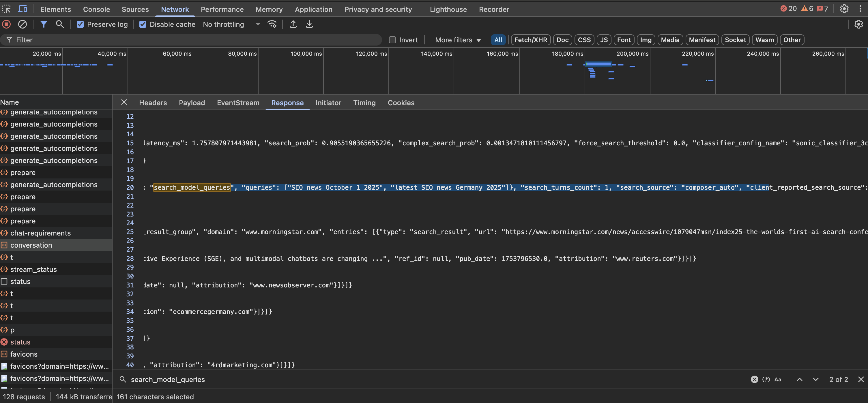The width and height of the screenshot is (868, 403).
Task: Open the network search with the magnifier icon
Action: 60,24
